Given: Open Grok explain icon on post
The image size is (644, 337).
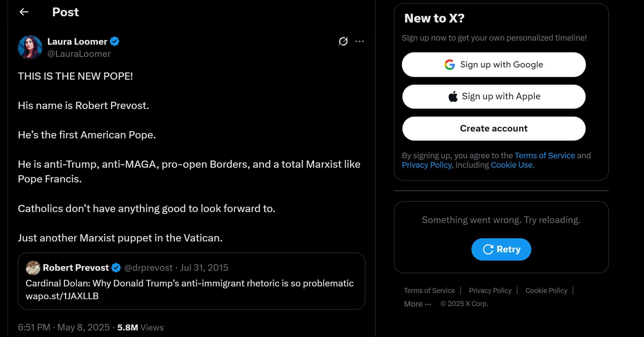Looking at the screenshot, I should tap(343, 41).
